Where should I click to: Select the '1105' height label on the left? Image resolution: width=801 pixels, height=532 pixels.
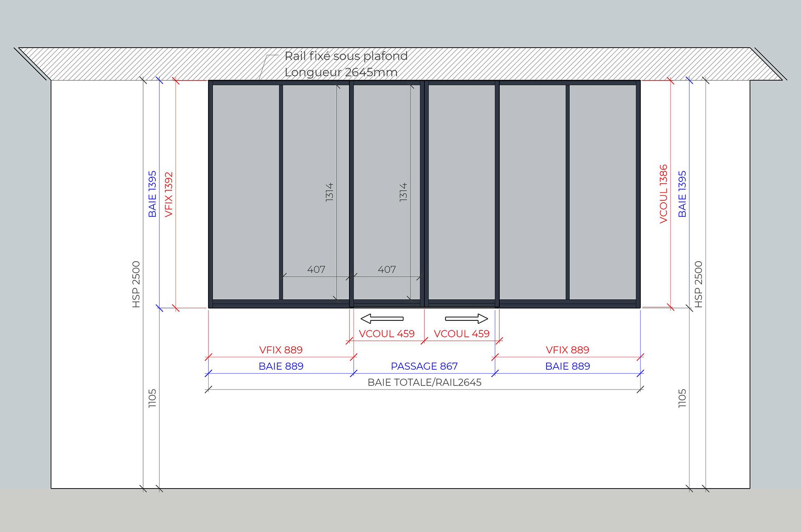pyautogui.click(x=152, y=398)
